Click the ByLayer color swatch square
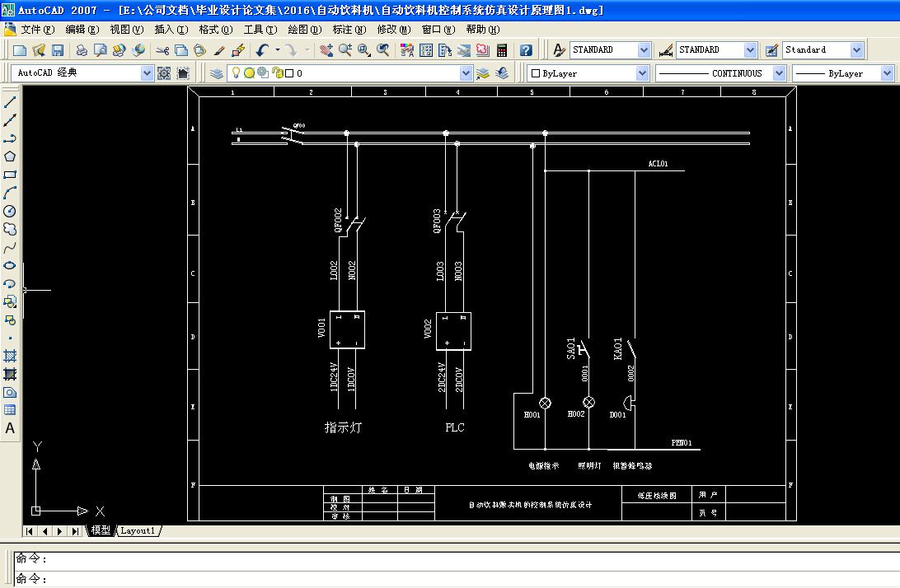 tap(536, 73)
